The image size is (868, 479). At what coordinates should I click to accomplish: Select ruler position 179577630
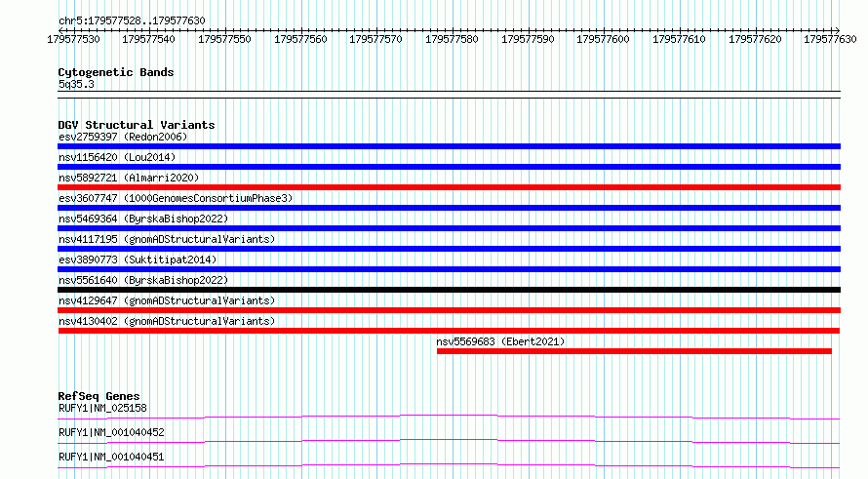pyautogui.click(x=830, y=39)
